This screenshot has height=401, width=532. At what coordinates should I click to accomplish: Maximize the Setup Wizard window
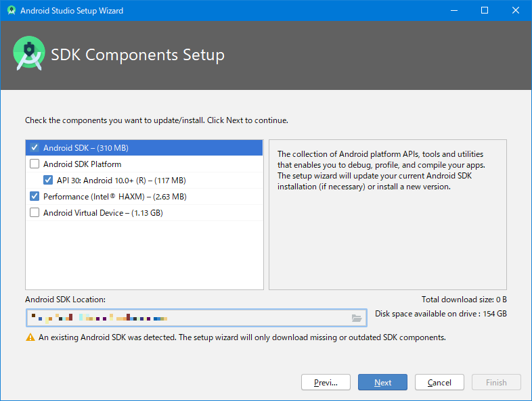485,11
